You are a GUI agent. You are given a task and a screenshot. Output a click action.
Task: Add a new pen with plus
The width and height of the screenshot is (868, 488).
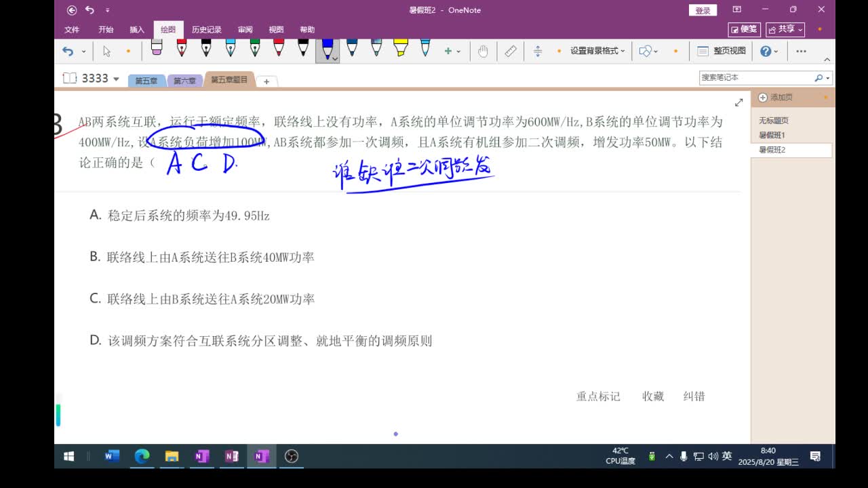click(448, 51)
